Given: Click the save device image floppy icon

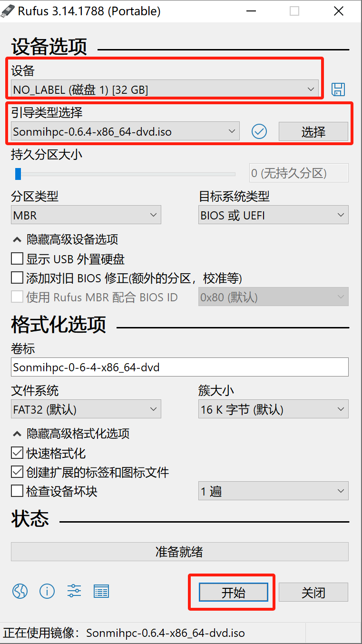Looking at the screenshot, I should pyautogui.click(x=338, y=89).
